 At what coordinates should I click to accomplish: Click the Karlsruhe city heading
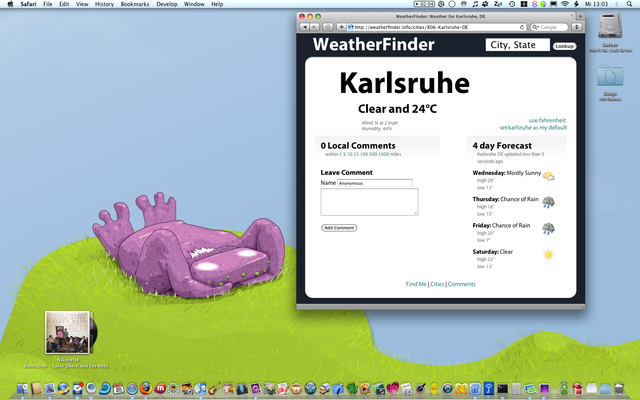[404, 83]
